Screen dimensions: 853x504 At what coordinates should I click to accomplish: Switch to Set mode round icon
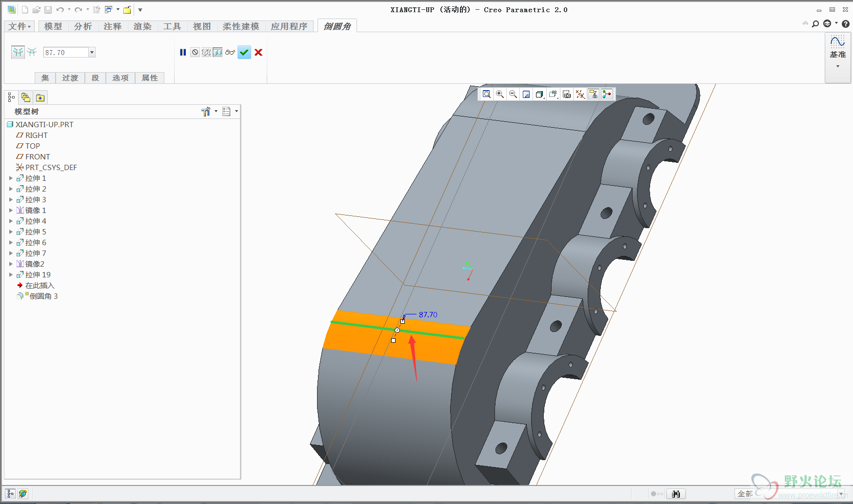[x=18, y=52]
